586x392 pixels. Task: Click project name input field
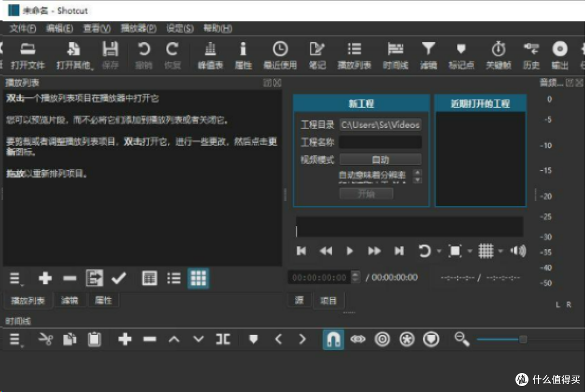click(x=380, y=142)
